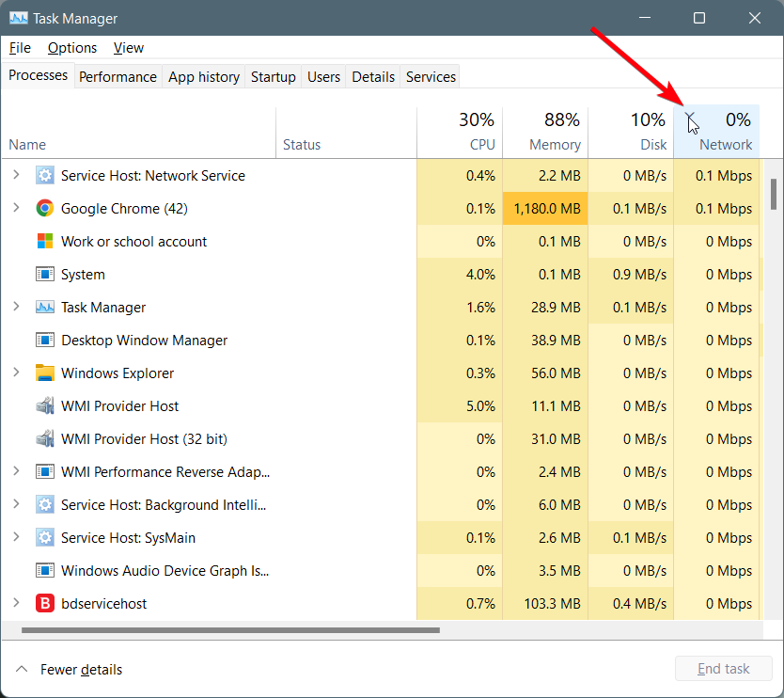This screenshot has width=784, height=698.
Task: Minimize the Task Manager window
Action: click(645, 18)
